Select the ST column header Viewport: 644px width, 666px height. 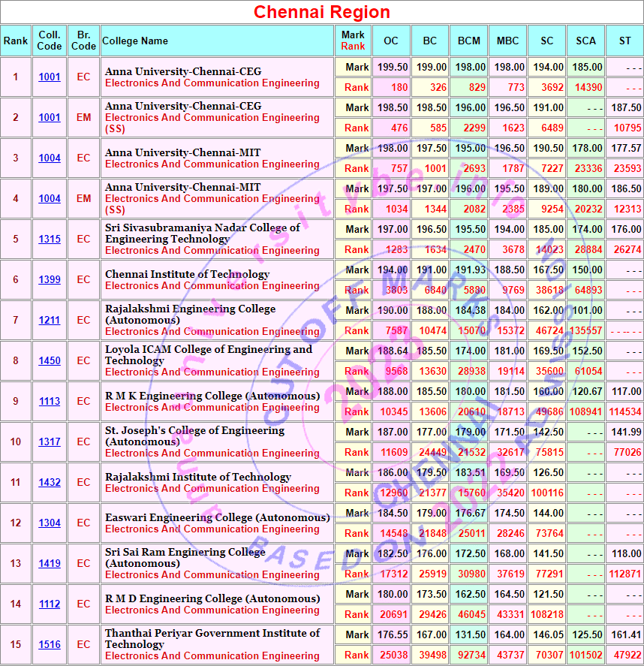[x=624, y=41]
